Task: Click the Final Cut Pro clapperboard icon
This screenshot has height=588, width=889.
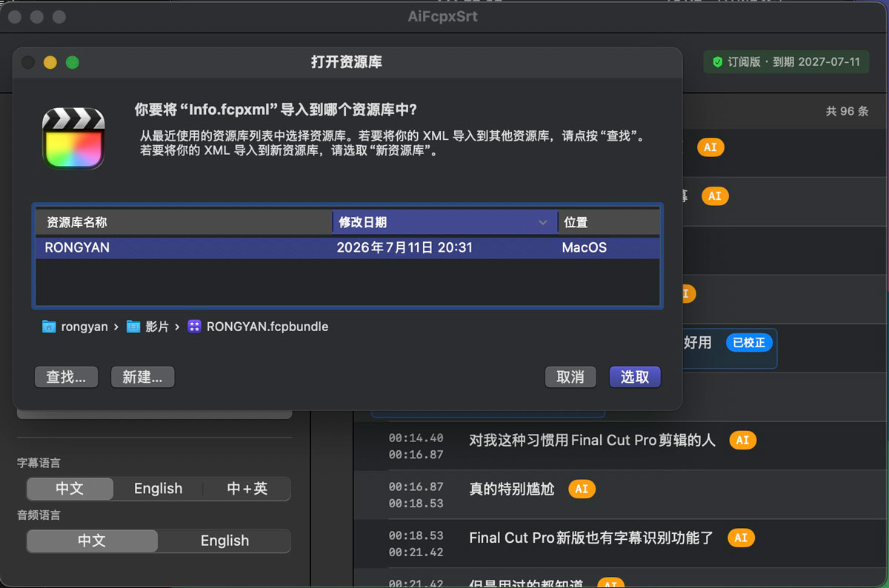Action: tap(73, 138)
